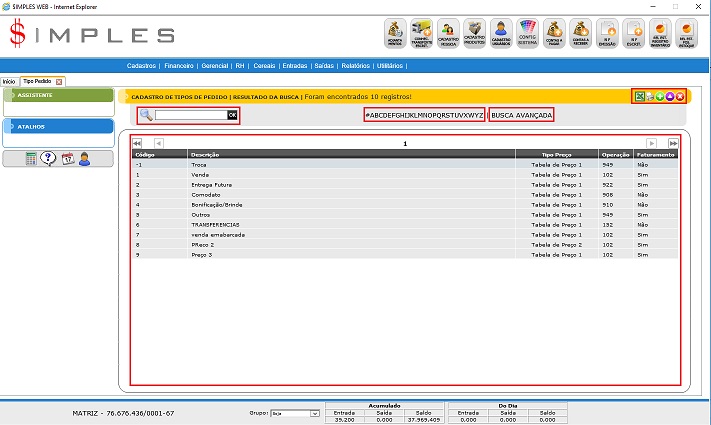
Task: Open Config Sistema color fan icon
Action: [527, 34]
